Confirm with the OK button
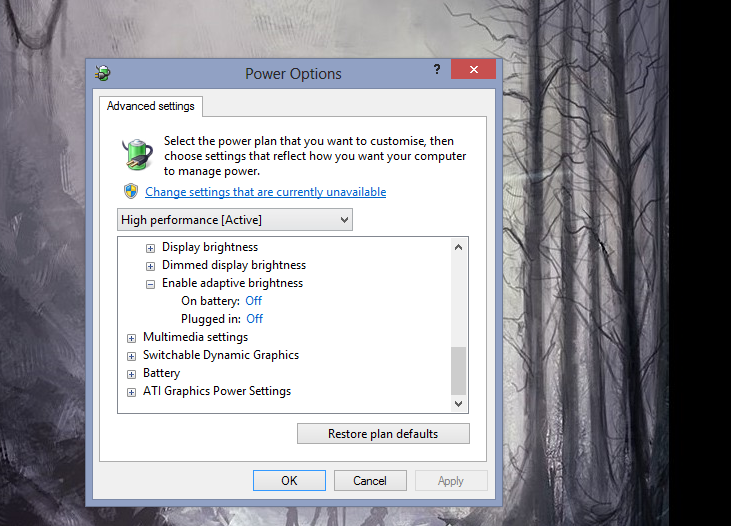 289,480
